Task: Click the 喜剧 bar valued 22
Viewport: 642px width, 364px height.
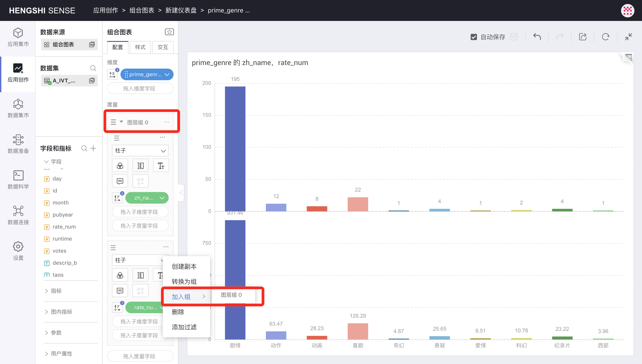Action: coord(358,204)
